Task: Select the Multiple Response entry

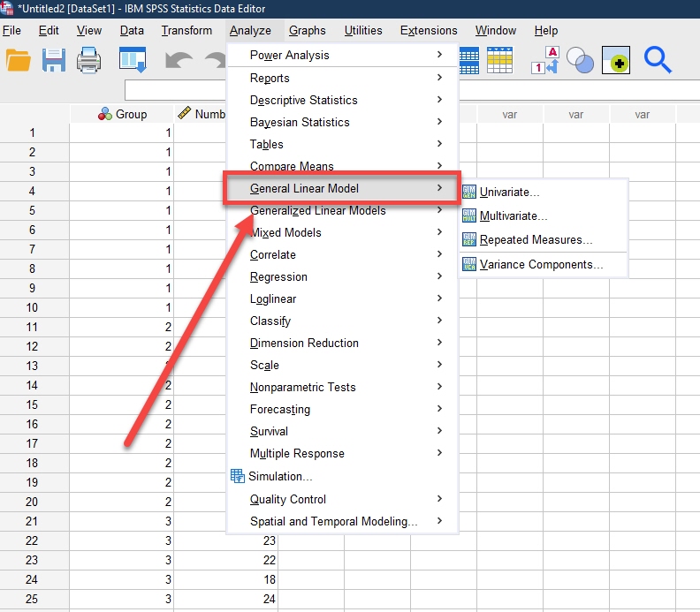Action: [x=343, y=453]
